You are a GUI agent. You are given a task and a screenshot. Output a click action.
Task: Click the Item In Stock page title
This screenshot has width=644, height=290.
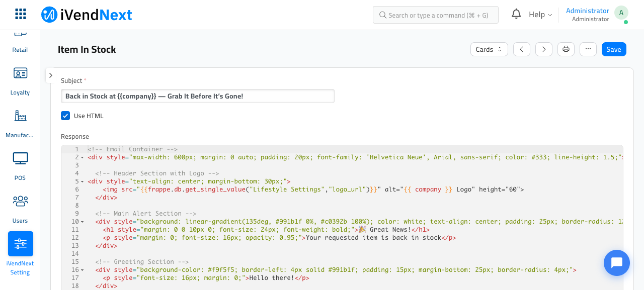coord(87,49)
